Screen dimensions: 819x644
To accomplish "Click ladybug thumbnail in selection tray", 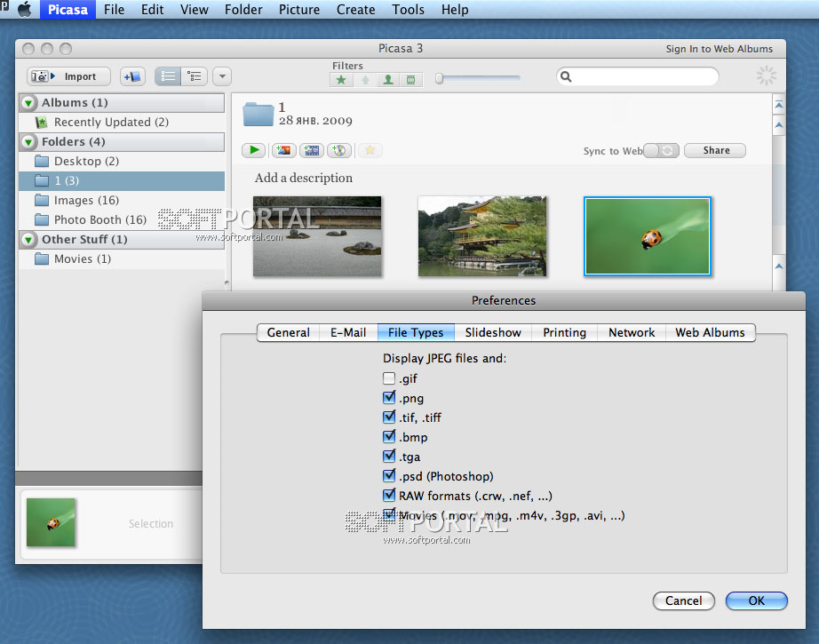I will (x=51, y=522).
